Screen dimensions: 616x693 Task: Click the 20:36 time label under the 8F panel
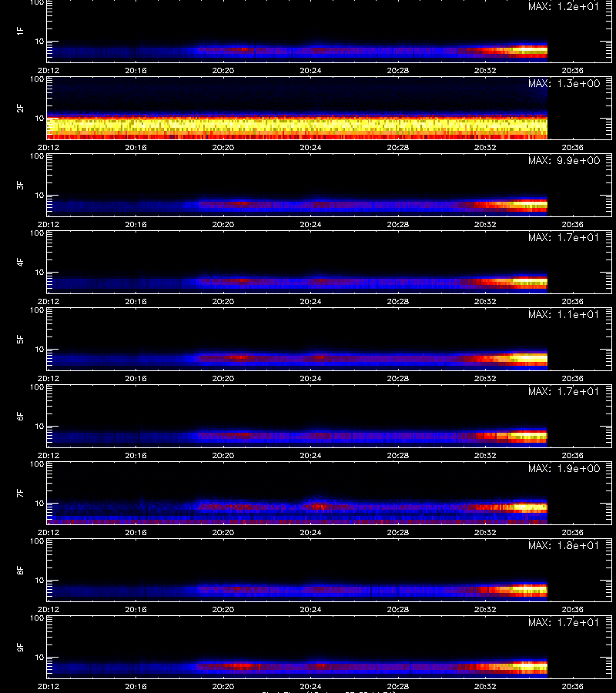(x=572, y=609)
